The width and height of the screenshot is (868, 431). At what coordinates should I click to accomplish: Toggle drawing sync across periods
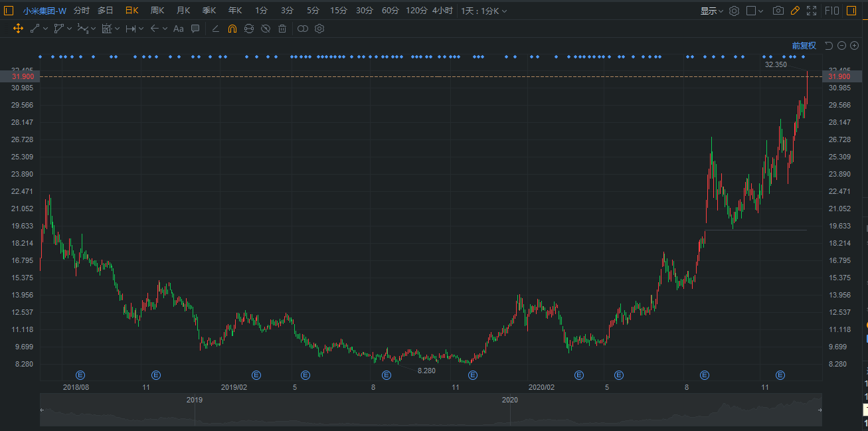coord(248,29)
